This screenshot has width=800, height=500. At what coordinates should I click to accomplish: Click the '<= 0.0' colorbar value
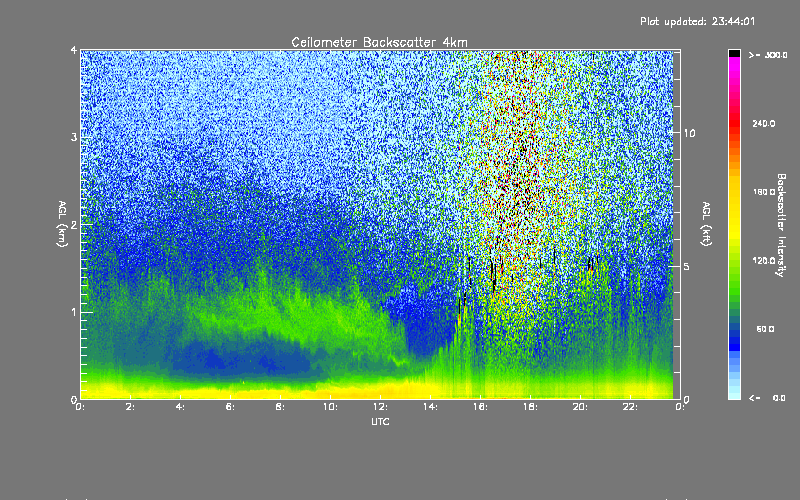pyautogui.click(x=767, y=398)
